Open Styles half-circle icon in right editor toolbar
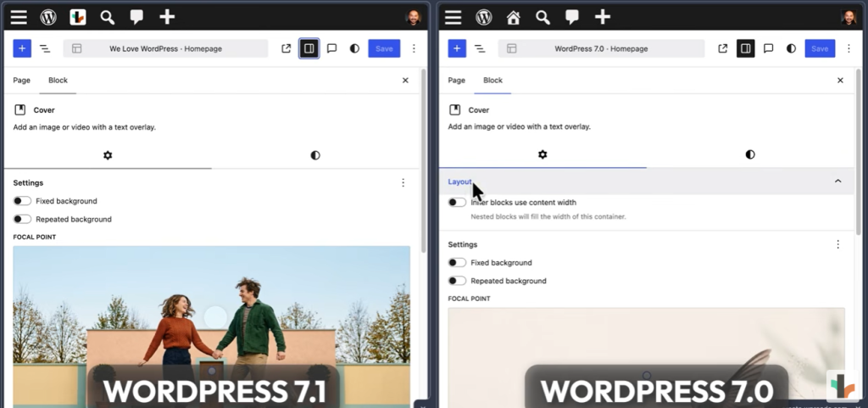This screenshot has width=868, height=408. [x=791, y=48]
